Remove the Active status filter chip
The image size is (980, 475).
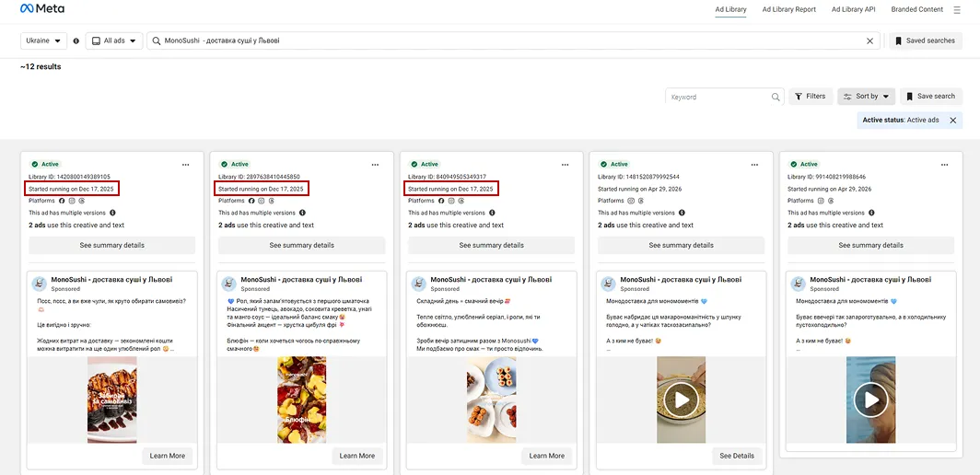tap(952, 120)
